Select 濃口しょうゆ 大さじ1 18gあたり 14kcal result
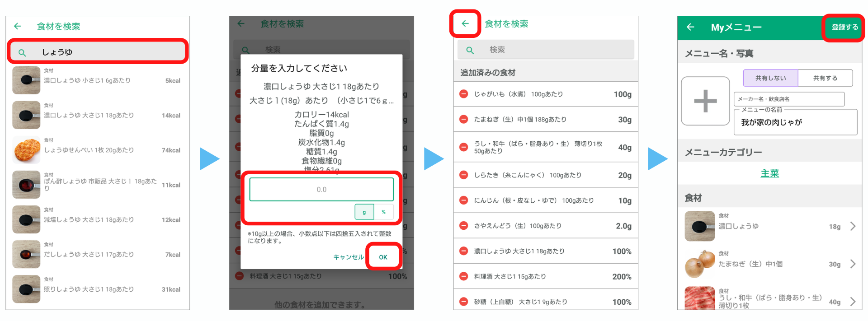The width and height of the screenshot is (868, 321). coord(98,115)
